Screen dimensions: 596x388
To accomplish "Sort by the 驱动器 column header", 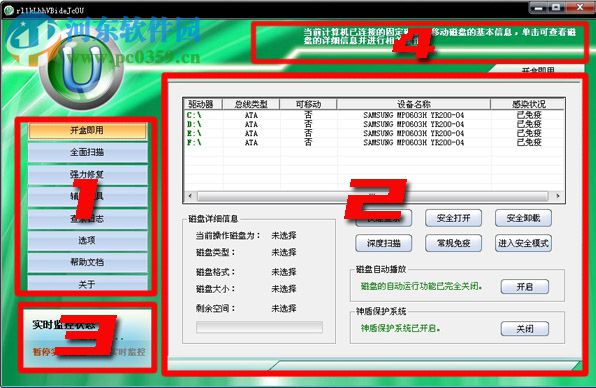I will (x=203, y=104).
